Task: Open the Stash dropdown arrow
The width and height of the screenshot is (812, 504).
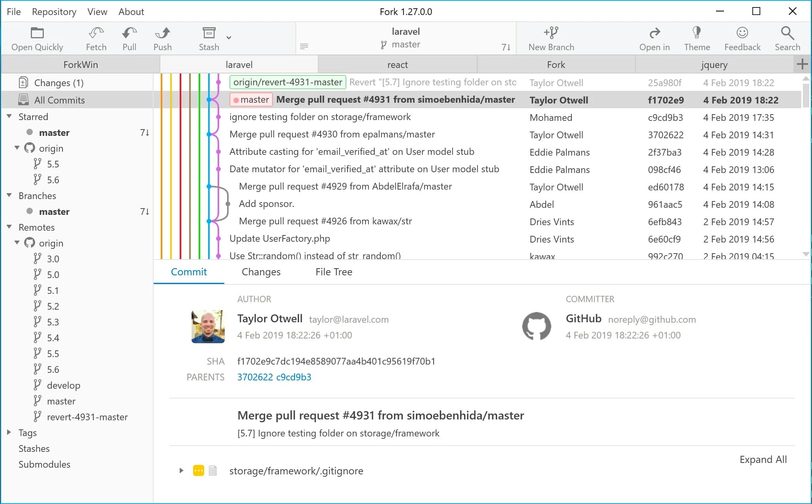Action: coord(229,38)
